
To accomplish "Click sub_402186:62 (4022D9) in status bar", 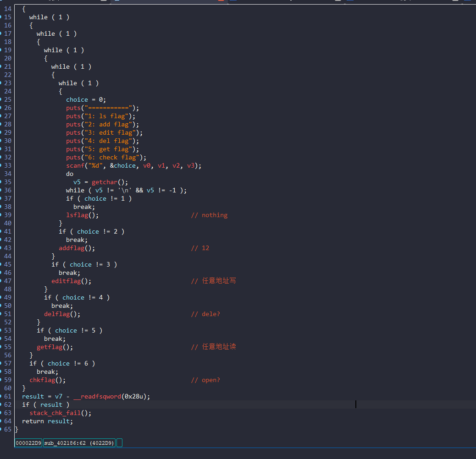I will pos(79,443).
